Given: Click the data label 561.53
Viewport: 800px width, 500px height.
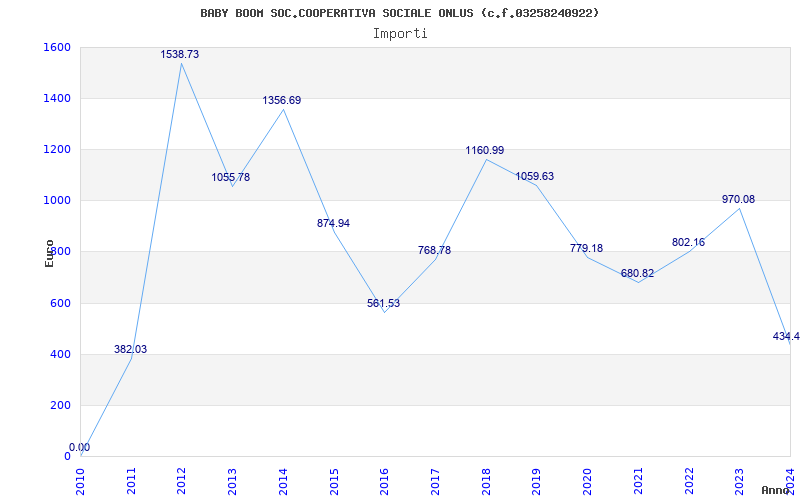Looking at the screenshot, I should pos(384,304).
